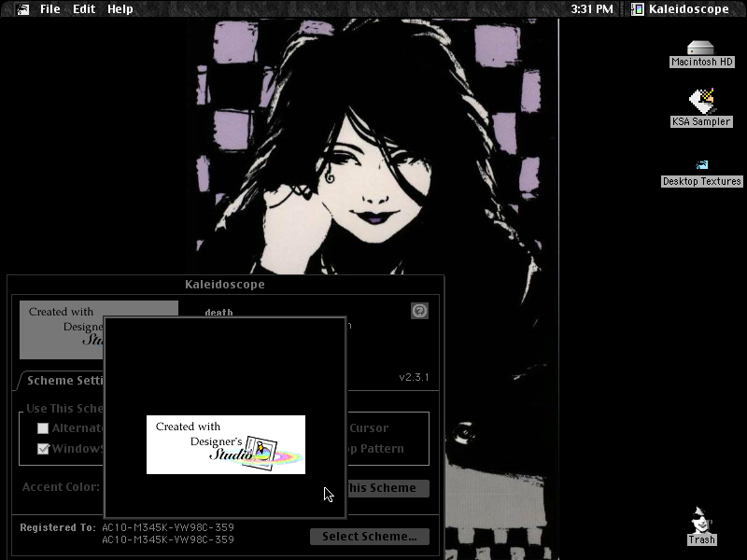
Task: Click the Select Scheme... button
Action: tap(370, 537)
